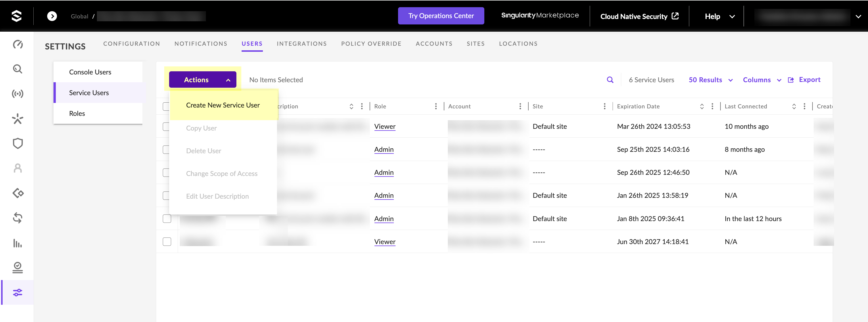Click the scope expand arrow next to Global
The width and height of the screenshot is (868, 322).
pos(52,16)
